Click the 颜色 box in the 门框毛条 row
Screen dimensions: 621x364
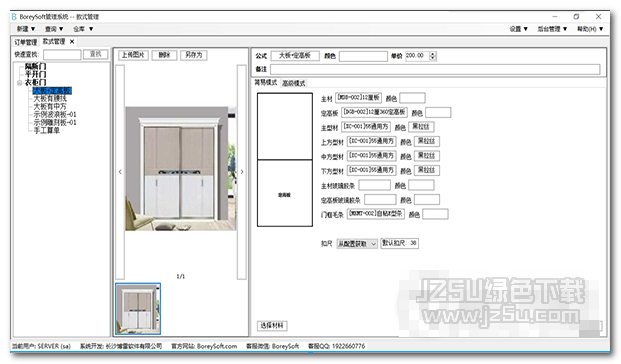coord(435,214)
